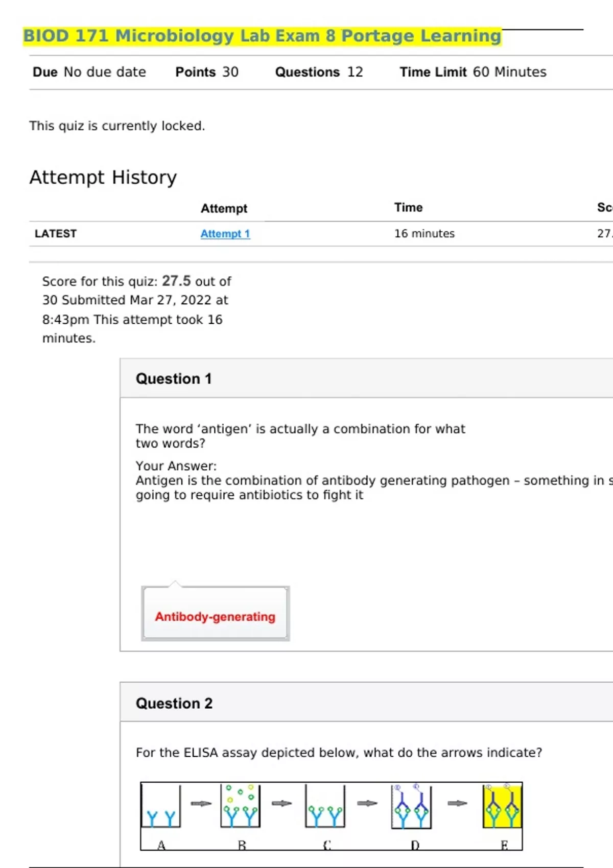
Task: Select ELISA well C diagram
Action: (x=325, y=807)
